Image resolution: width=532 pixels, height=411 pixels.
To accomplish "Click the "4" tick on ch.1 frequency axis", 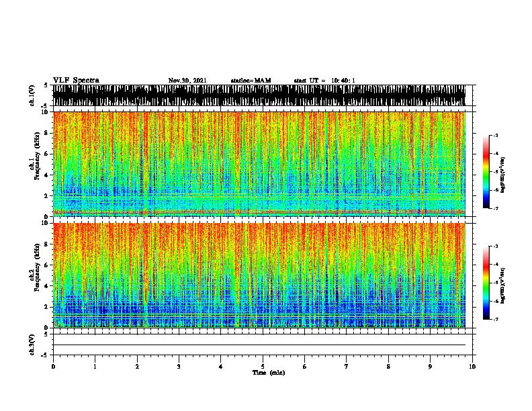I will pos(47,175).
